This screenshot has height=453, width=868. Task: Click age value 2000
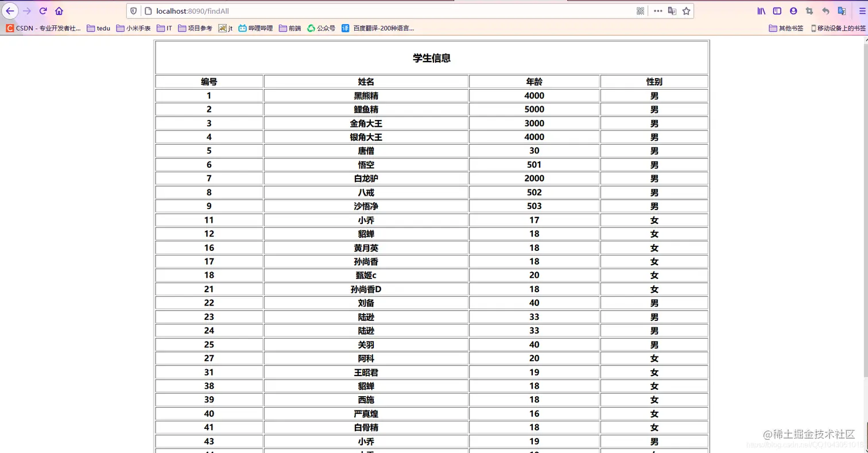pyautogui.click(x=534, y=179)
